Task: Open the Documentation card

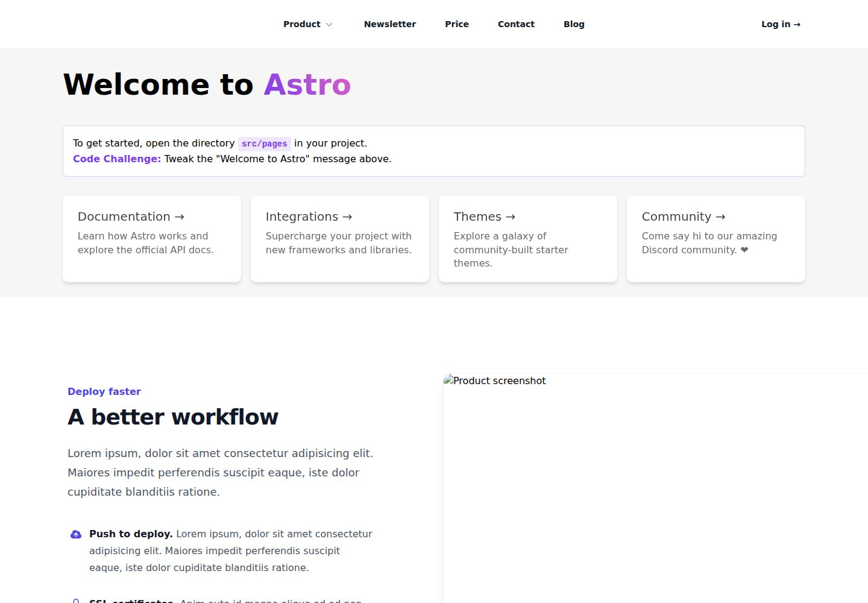Action: click(152, 239)
